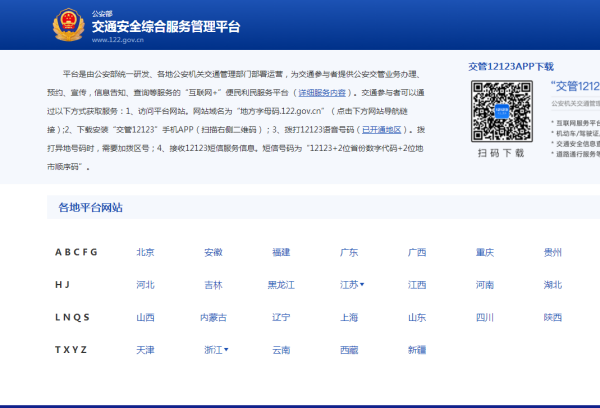The image size is (600, 408).
Task: Click the www.122.gov.cn URL text
Action: tap(118, 40)
